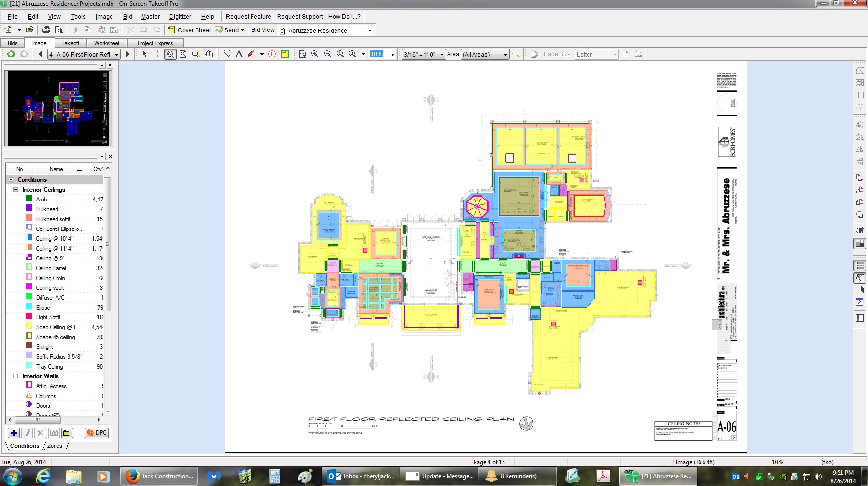
Task: Open the Digitizer menu
Action: 180,17
